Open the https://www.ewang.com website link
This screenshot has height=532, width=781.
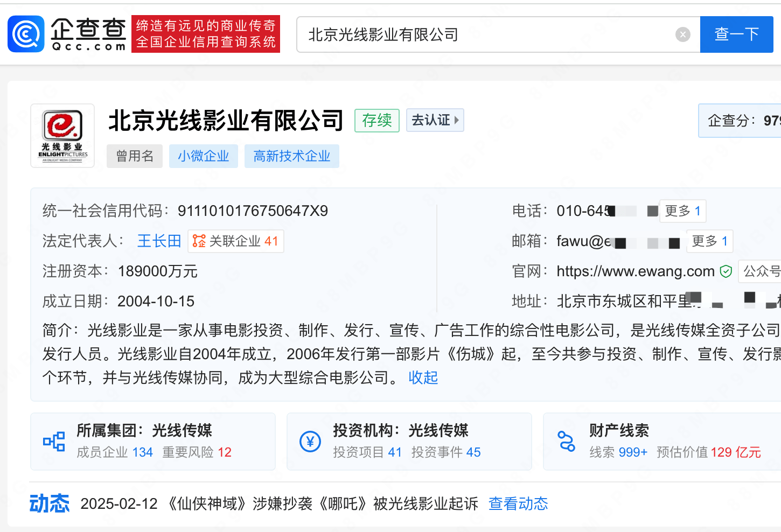tap(635, 271)
